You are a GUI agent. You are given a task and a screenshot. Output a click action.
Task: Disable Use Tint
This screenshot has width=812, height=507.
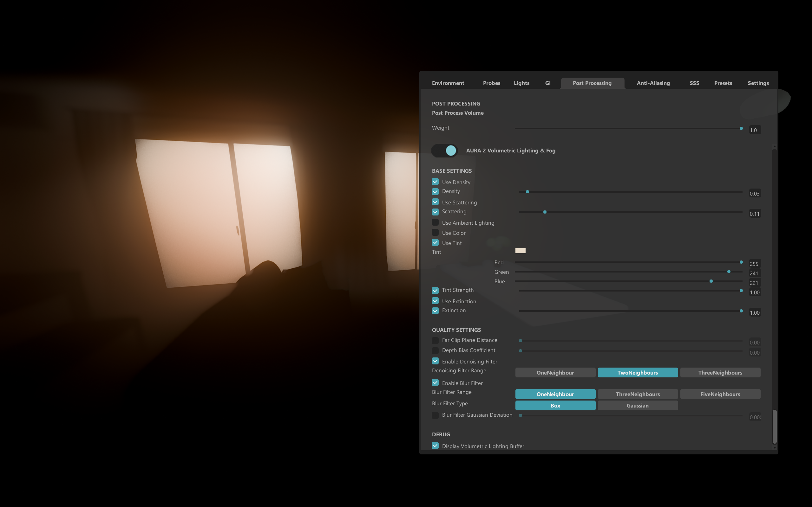click(x=435, y=242)
